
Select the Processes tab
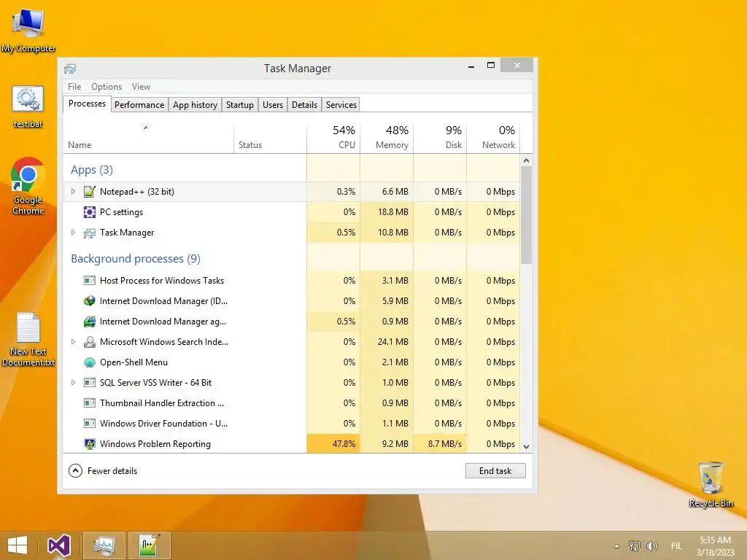(88, 104)
